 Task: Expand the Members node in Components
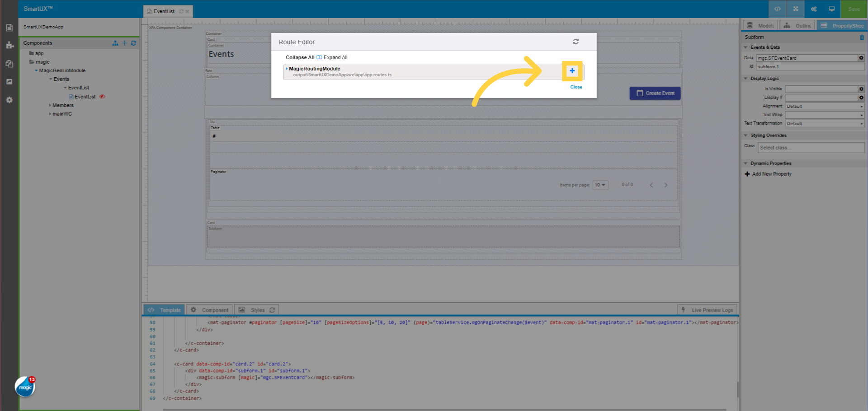[x=50, y=105]
